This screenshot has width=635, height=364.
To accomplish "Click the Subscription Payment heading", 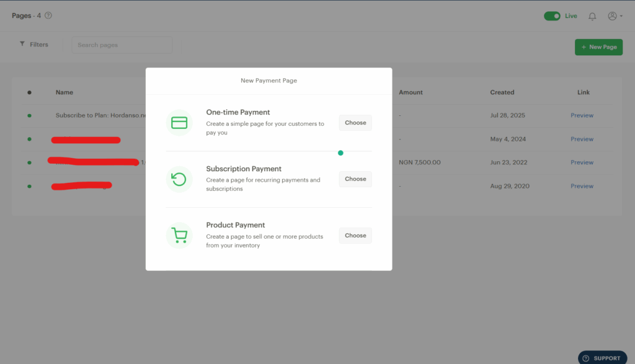I will 243,169.
